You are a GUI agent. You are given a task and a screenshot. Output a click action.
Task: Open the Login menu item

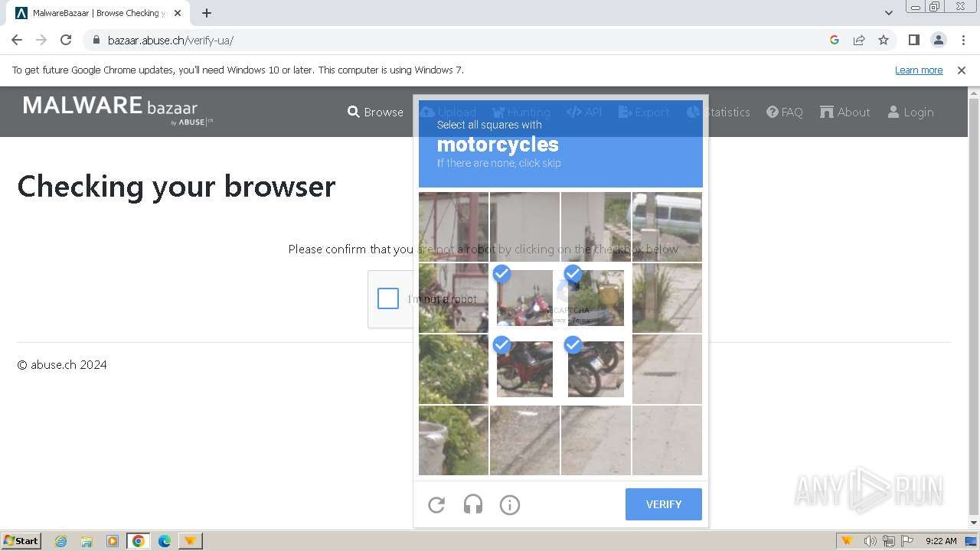(911, 112)
